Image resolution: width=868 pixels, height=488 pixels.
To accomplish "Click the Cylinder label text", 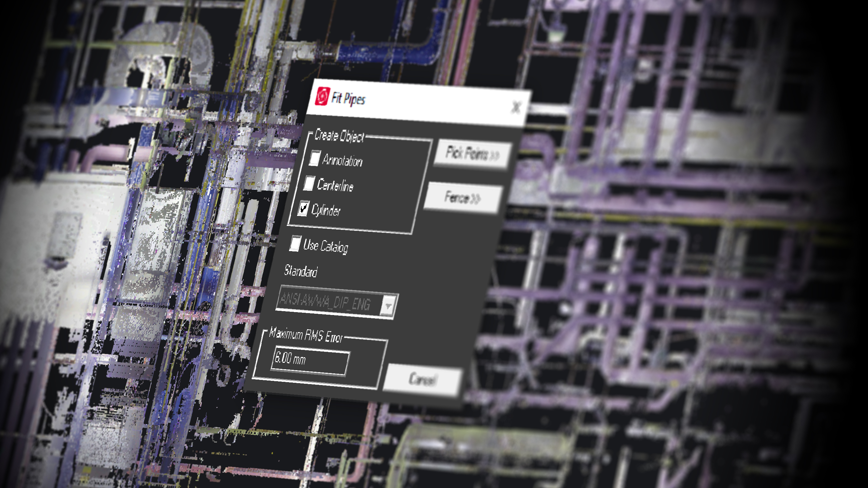I will tap(326, 210).
